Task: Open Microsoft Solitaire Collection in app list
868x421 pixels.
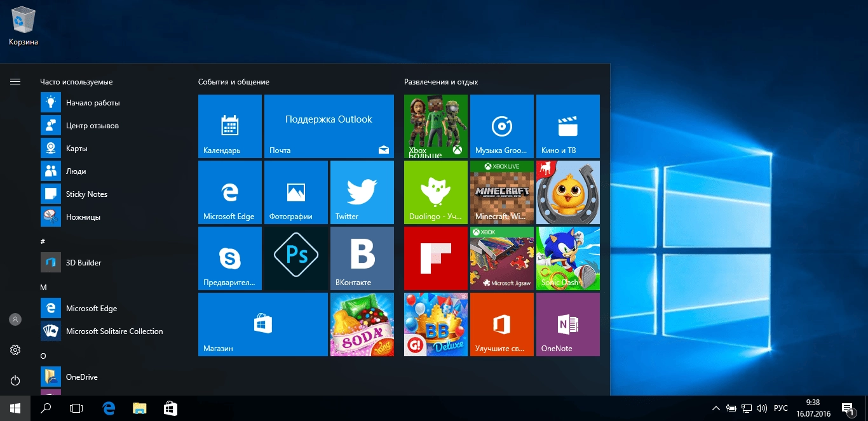Action: [113, 331]
